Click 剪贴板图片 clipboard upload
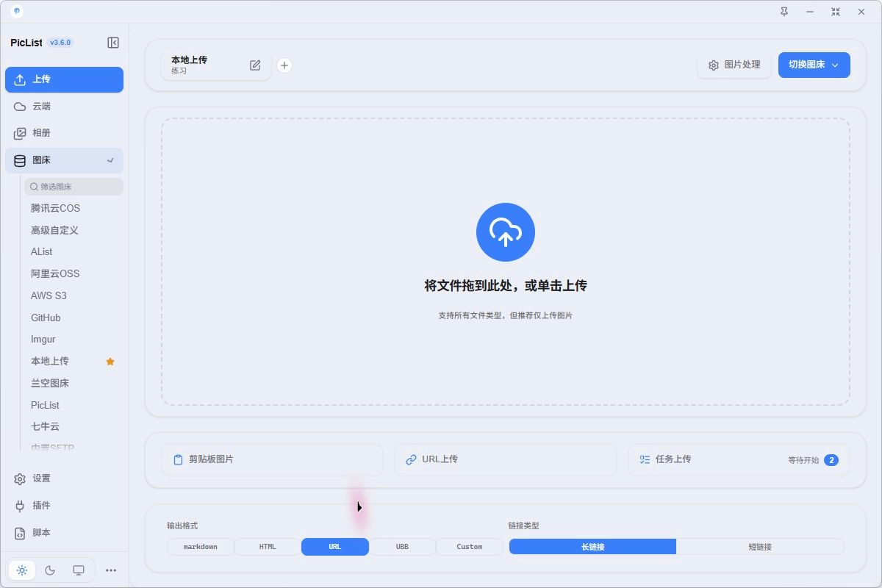Screen dimensions: 882x588 click(x=272, y=459)
